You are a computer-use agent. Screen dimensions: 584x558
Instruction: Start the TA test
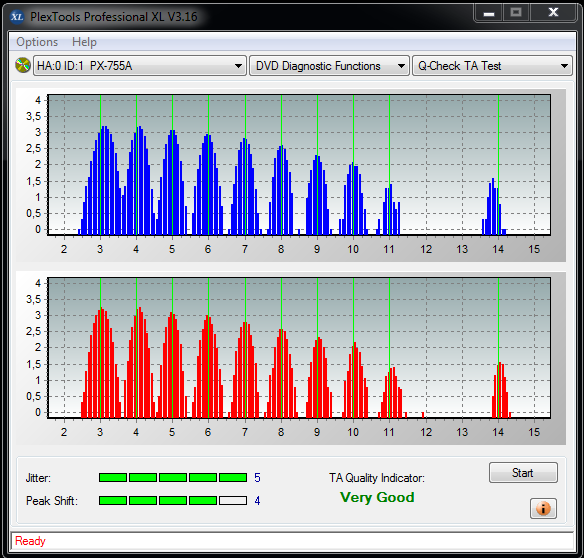[523, 473]
